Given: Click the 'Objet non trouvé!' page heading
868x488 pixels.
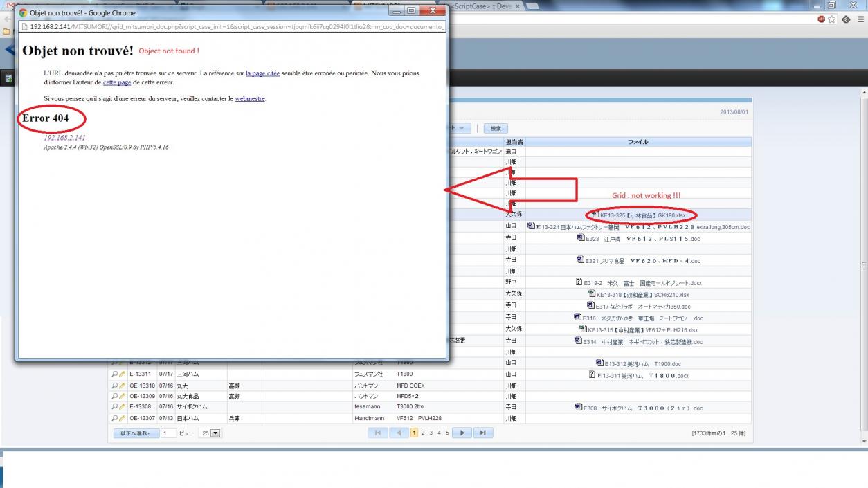Looking at the screenshot, I should click(78, 51).
